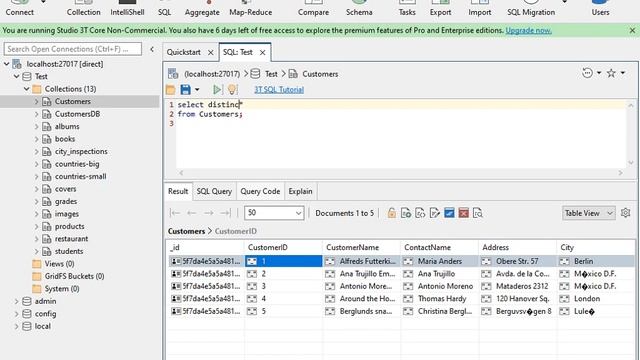Image resolution: width=640 pixels, height=360 pixels.
Task: Click the connection icon beside (localhost:27017) breadcrumb
Action: tap(173, 73)
